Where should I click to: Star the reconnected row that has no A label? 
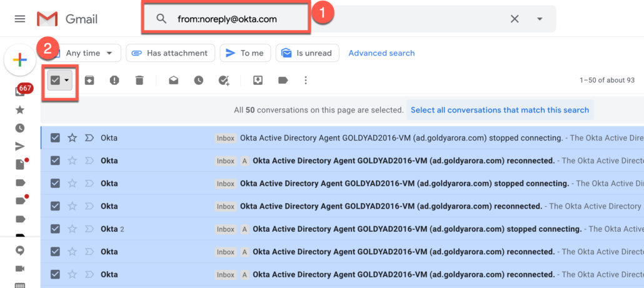[x=73, y=206]
